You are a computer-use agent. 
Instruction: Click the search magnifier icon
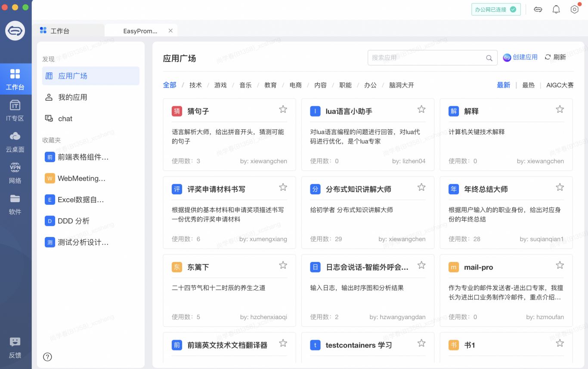(x=489, y=58)
